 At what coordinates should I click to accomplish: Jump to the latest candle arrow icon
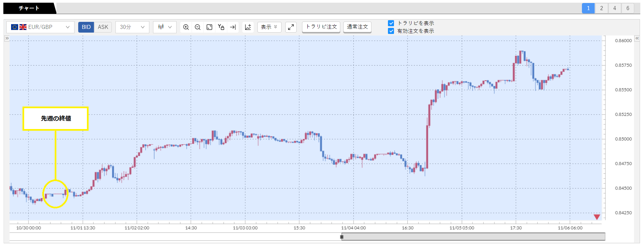click(233, 27)
